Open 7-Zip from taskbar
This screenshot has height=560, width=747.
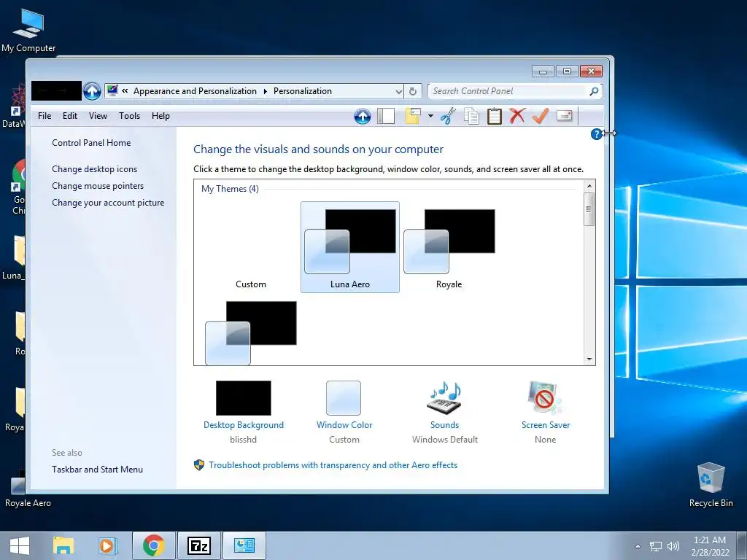[x=199, y=545]
